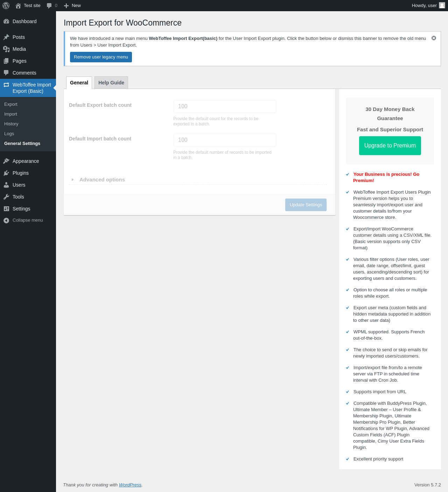Open the Tools menu label

tap(18, 197)
